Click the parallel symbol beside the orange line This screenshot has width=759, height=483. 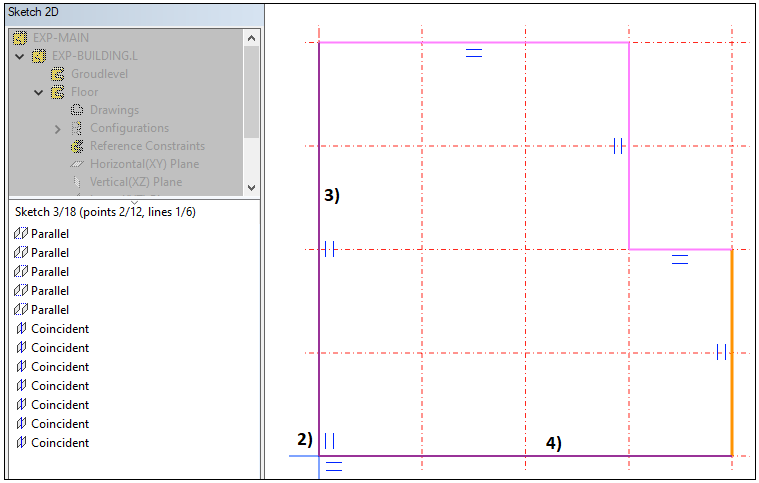721,351
